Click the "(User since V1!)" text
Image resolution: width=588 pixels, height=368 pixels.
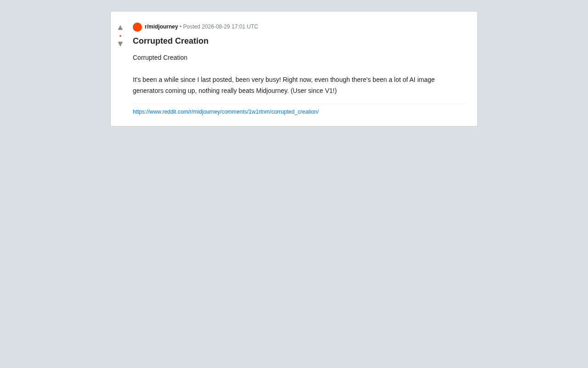click(314, 91)
